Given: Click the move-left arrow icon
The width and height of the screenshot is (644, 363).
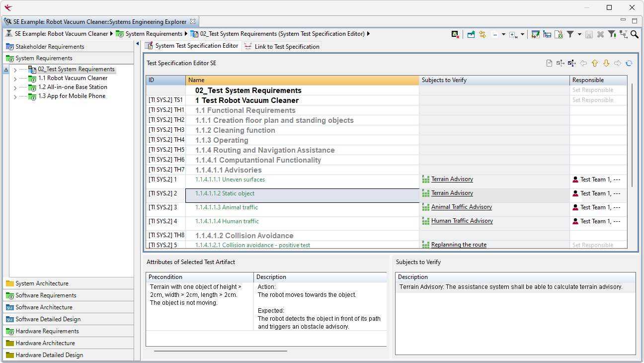Looking at the screenshot, I should pos(583,63).
